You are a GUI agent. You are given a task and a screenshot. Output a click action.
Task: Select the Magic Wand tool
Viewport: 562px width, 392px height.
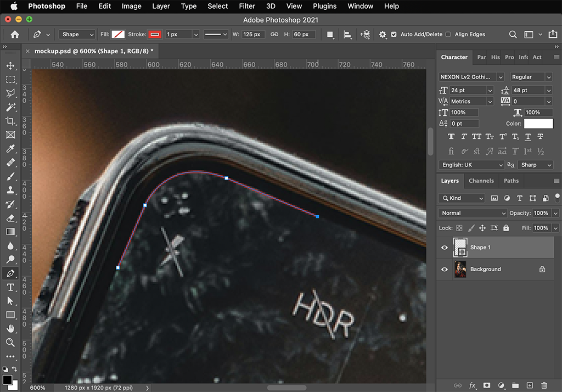click(10, 107)
